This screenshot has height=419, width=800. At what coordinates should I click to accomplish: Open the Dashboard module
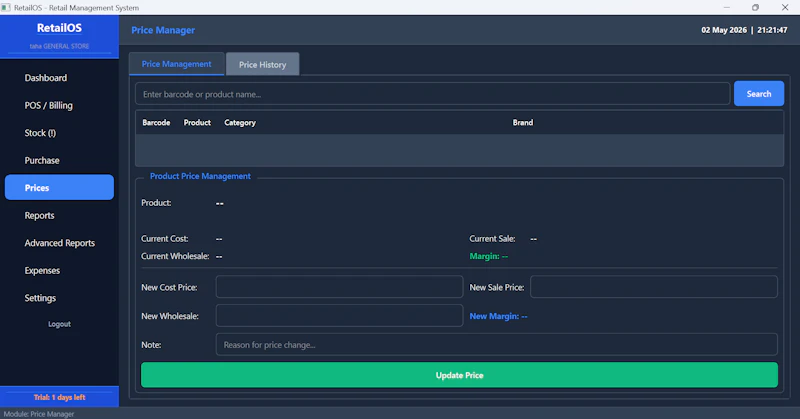point(45,78)
